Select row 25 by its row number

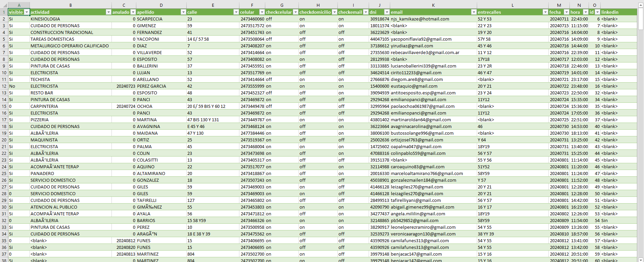coord(4,173)
